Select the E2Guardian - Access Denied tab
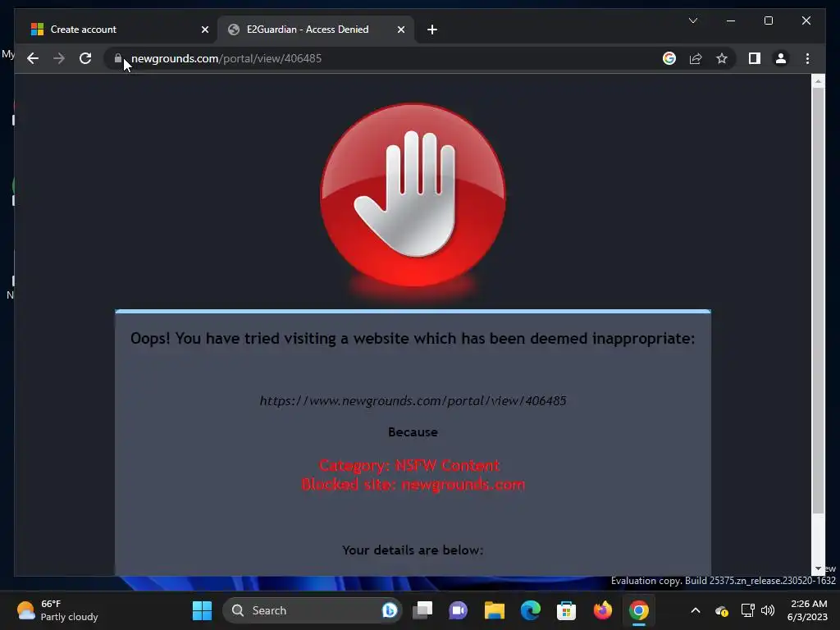The height and width of the screenshot is (630, 840). coord(316,30)
